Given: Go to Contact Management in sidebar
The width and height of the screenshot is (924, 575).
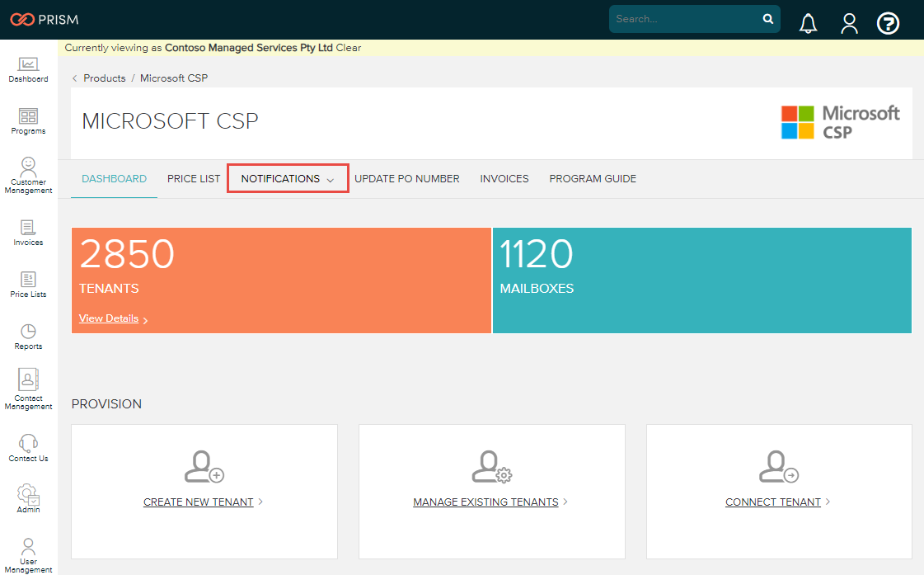Looking at the screenshot, I should click(x=28, y=389).
